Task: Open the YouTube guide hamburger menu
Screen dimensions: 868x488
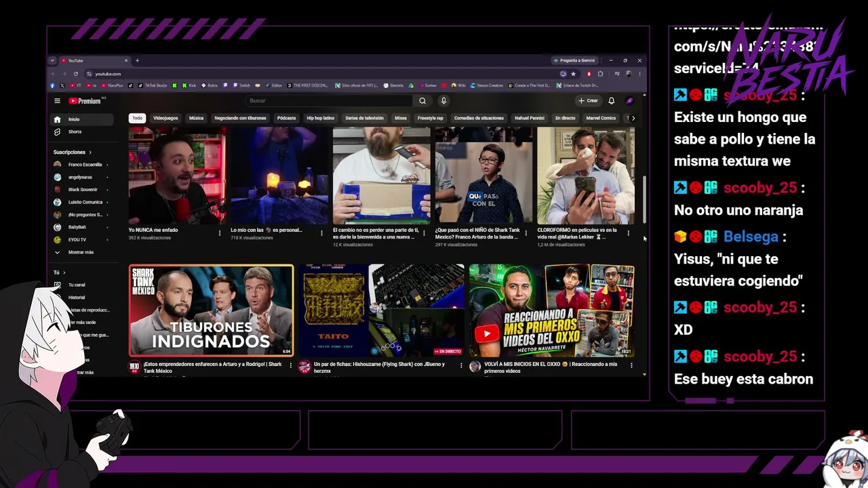Action: (57, 101)
